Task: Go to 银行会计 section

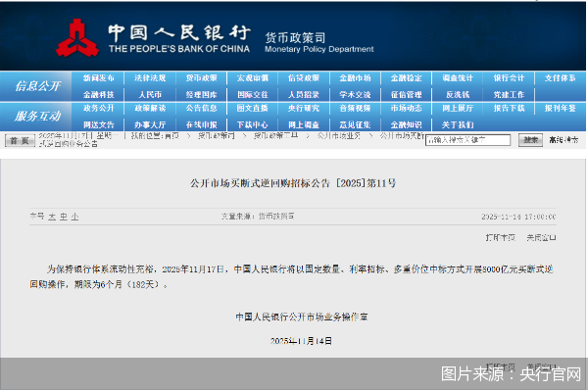Action: [x=509, y=78]
